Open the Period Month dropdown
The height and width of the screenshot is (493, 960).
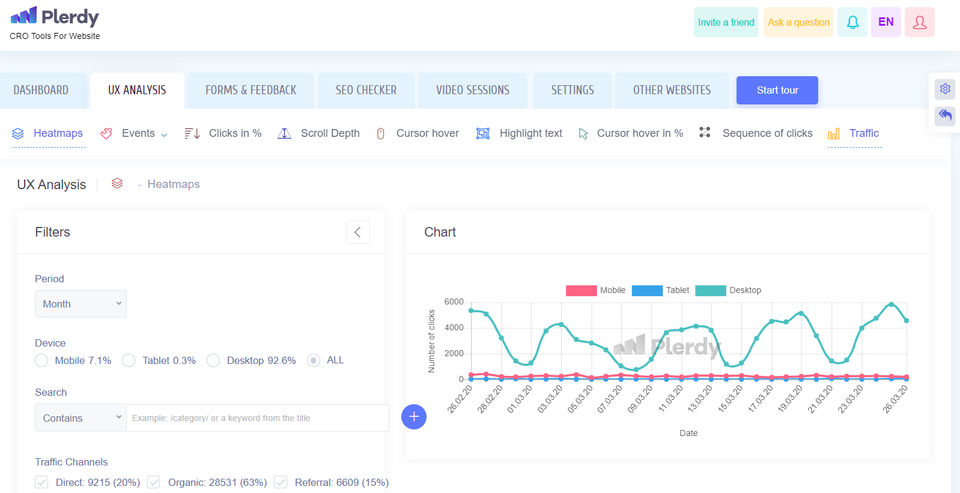(81, 304)
